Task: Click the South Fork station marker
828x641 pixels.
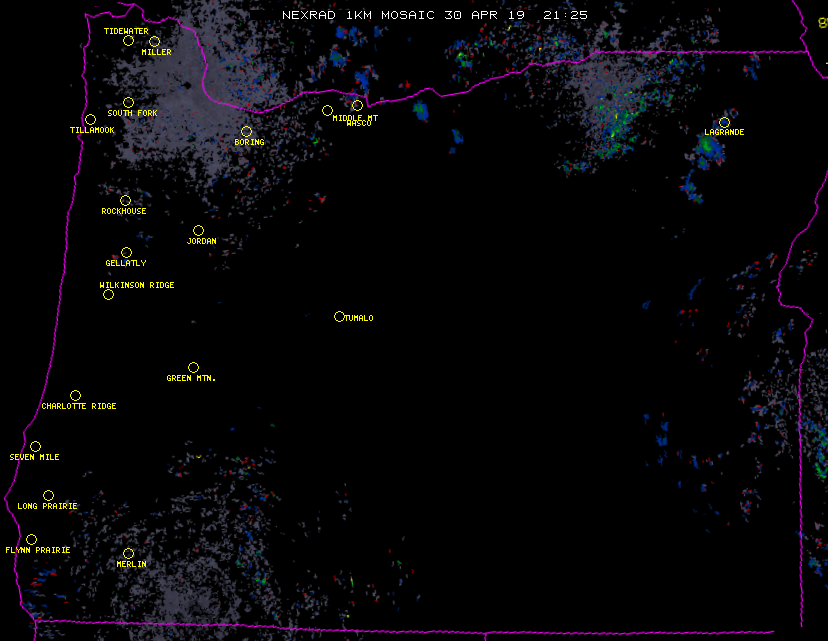Action: (128, 102)
